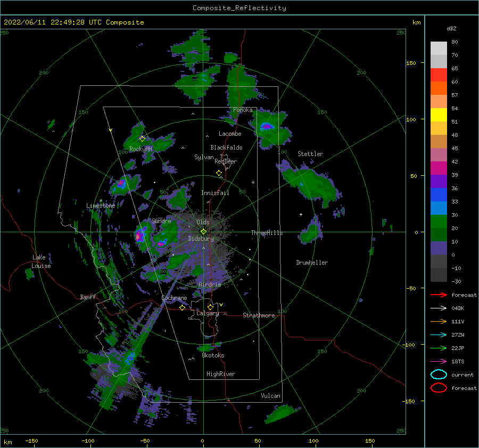Click the Cochrane label
The width and height of the screenshot is (479, 448).
[174, 298]
